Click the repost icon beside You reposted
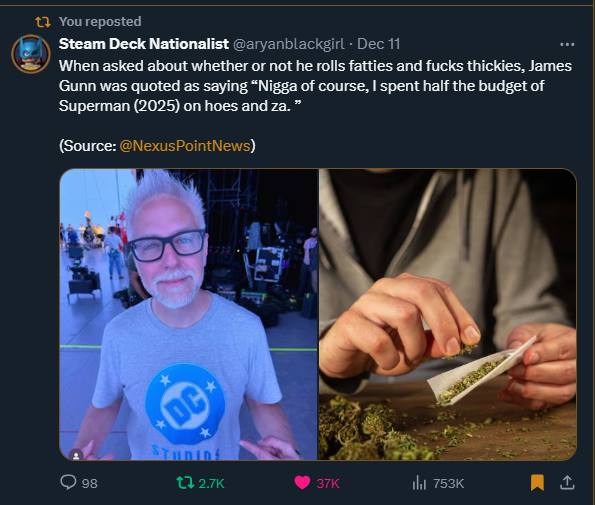Image resolution: width=595 pixels, height=505 pixels. point(43,22)
